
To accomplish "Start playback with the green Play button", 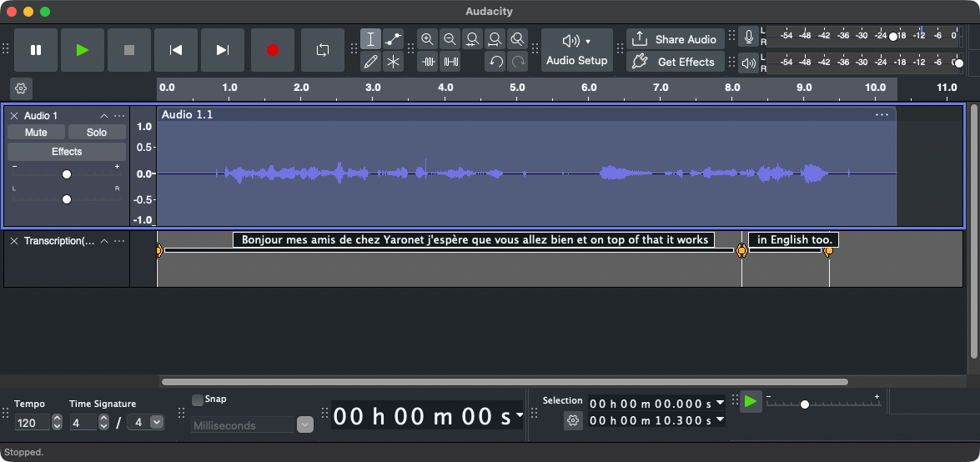I will [x=83, y=50].
